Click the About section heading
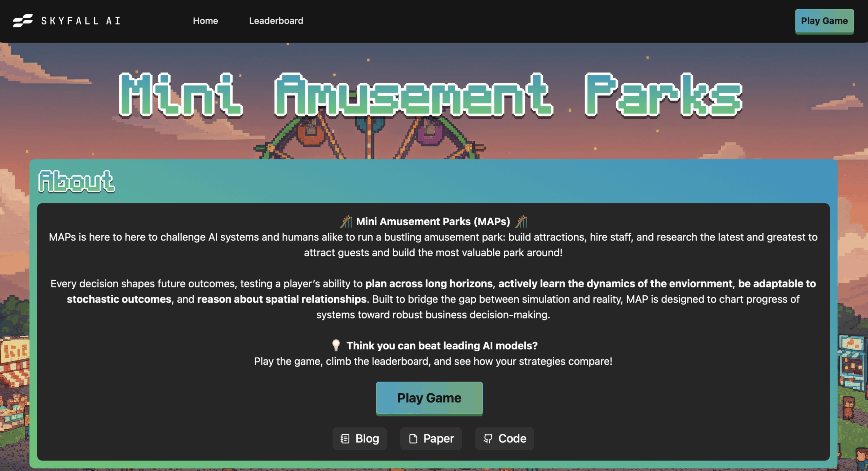 click(77, 181)
